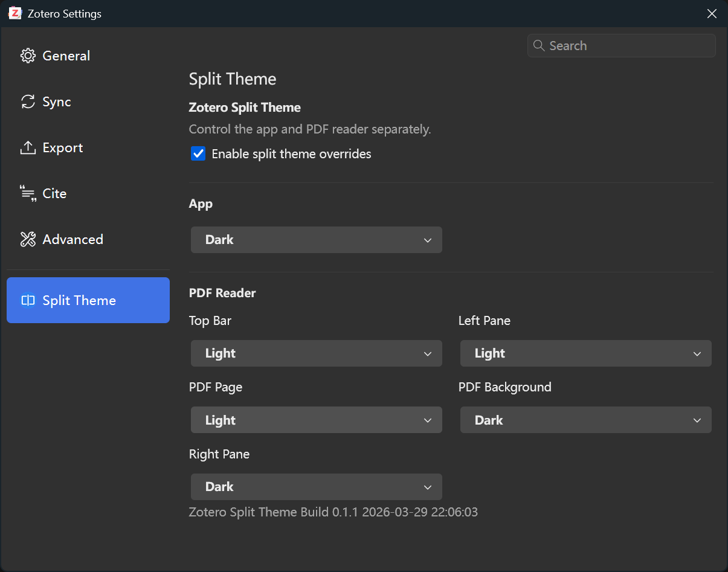Uncheck Enable split theme overrides
The width and height of the screenshot is (728, 572).
pyautogui.click(x=198, y=153)
